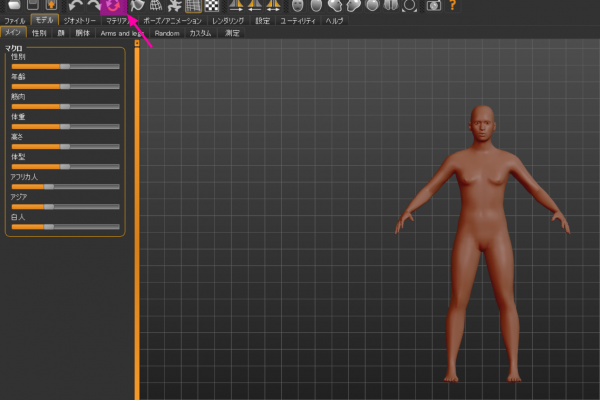
Task: Undo the last change
Action: click(76, 5)
